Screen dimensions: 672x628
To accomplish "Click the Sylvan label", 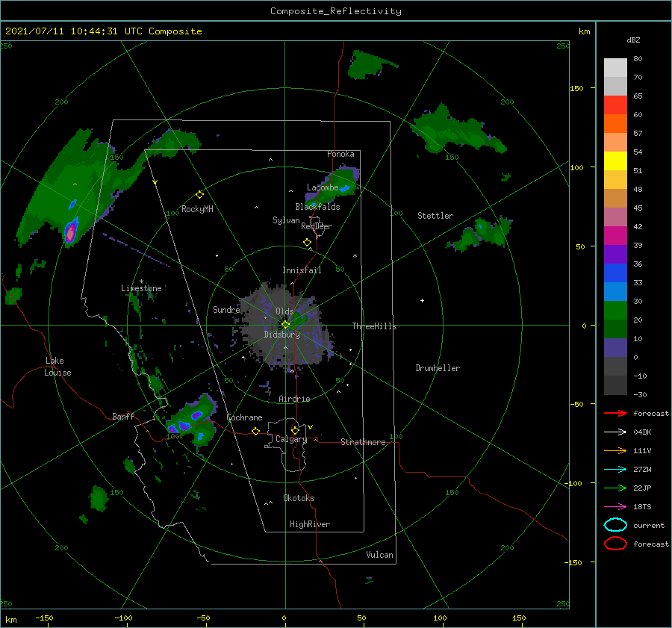I will click(286, 220).
